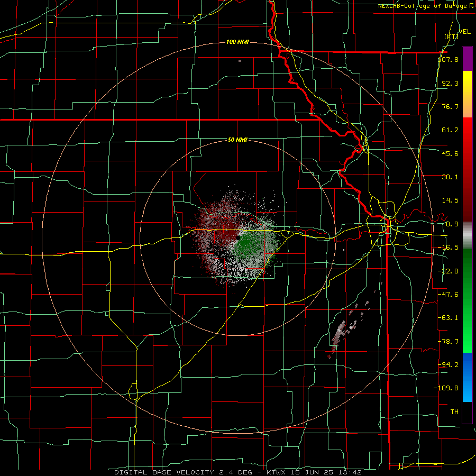Screen dimensions: 476x476
Task: Click the 15 JUN 25 18:42 timestamp
Action: [x=327, y=472]
